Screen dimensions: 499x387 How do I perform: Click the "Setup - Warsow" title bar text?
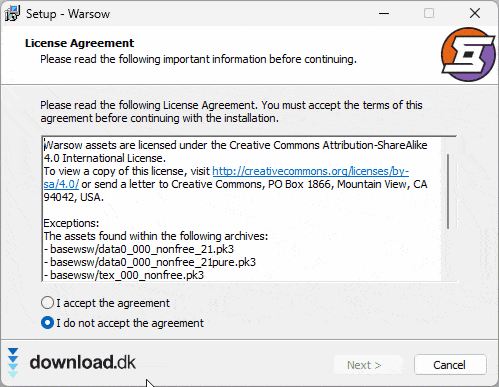coord(68,14)
